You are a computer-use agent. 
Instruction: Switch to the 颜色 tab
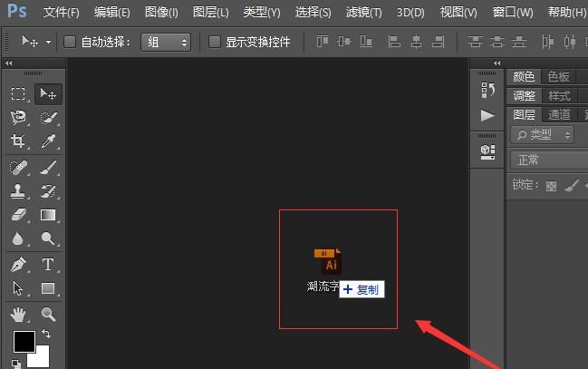[x=524, y=77]
